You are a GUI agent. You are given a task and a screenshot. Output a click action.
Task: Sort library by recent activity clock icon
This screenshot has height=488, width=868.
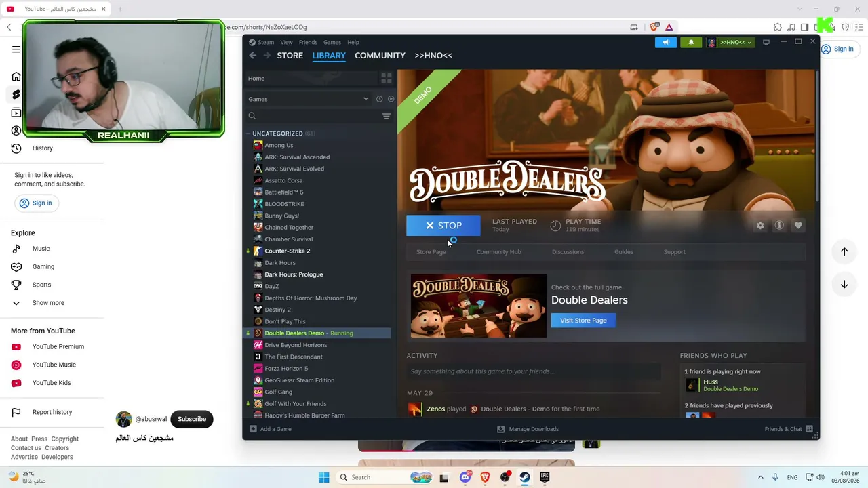click(x=379, y=99)
